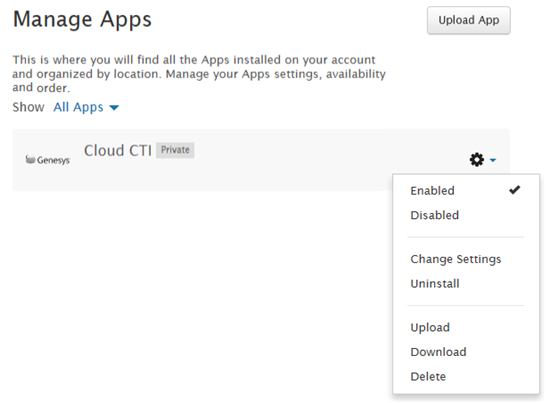Select Enabled in the app menu
The image size is (546, 403).
point(432,191)
